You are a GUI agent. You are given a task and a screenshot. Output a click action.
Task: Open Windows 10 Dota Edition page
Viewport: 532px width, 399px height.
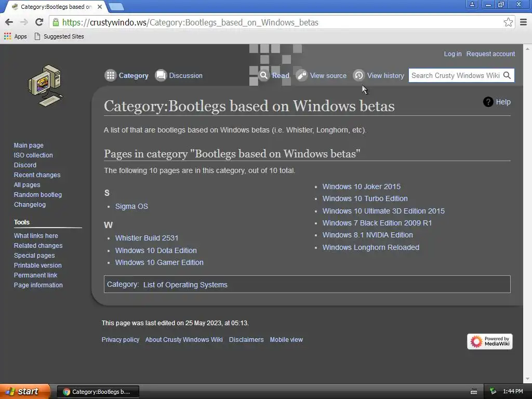click(156, 250)
